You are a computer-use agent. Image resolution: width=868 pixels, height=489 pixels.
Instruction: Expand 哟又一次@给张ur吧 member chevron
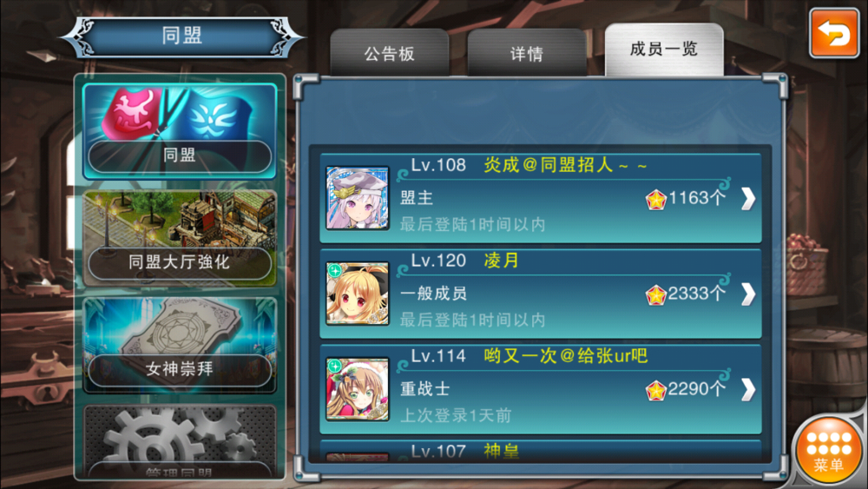748,390
